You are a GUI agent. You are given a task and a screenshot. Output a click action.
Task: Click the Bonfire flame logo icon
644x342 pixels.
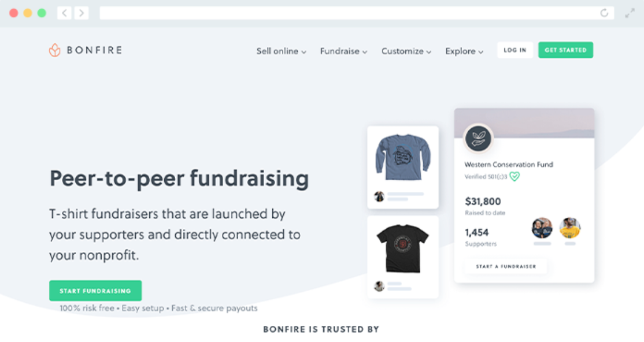click(54, 50)
